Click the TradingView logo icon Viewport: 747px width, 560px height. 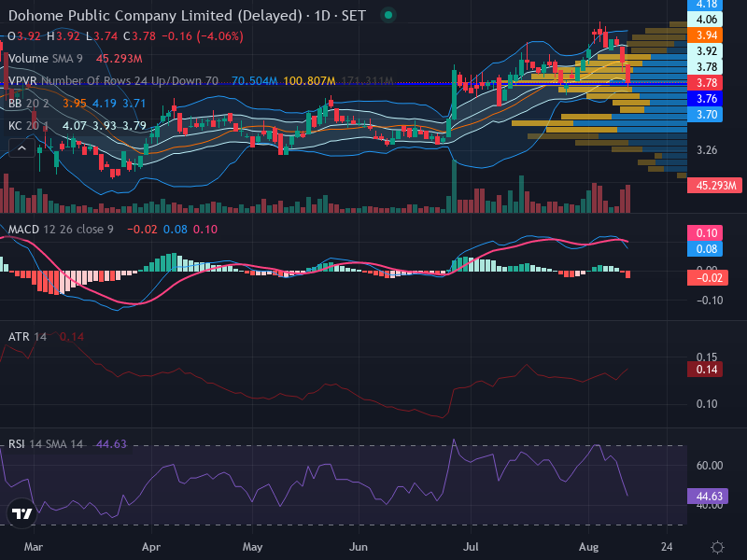point(21,513)
